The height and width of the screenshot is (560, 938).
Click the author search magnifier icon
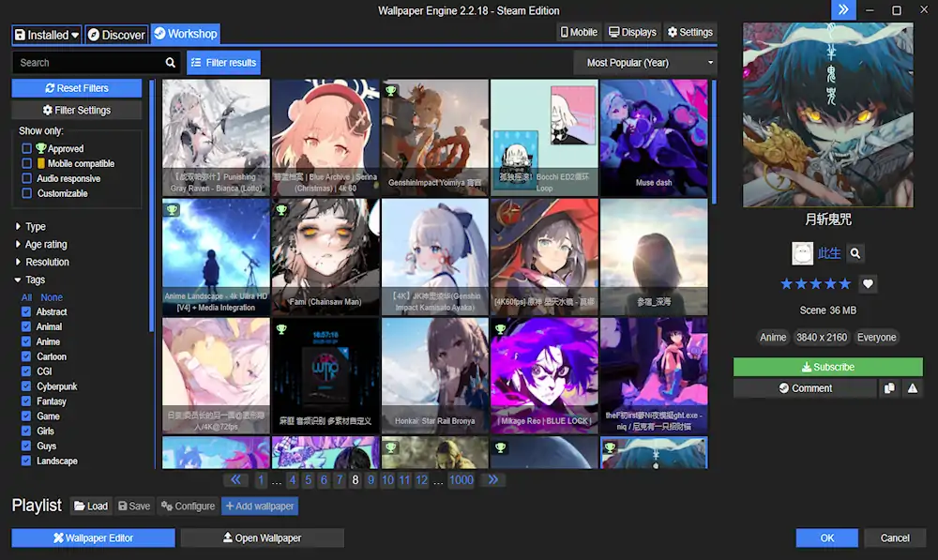[855, 253]
